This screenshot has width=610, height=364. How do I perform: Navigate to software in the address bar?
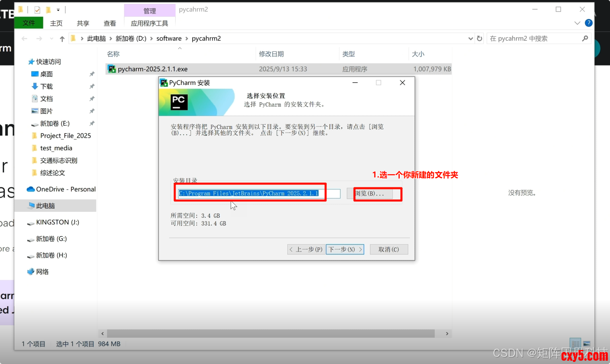pos(169,39)
